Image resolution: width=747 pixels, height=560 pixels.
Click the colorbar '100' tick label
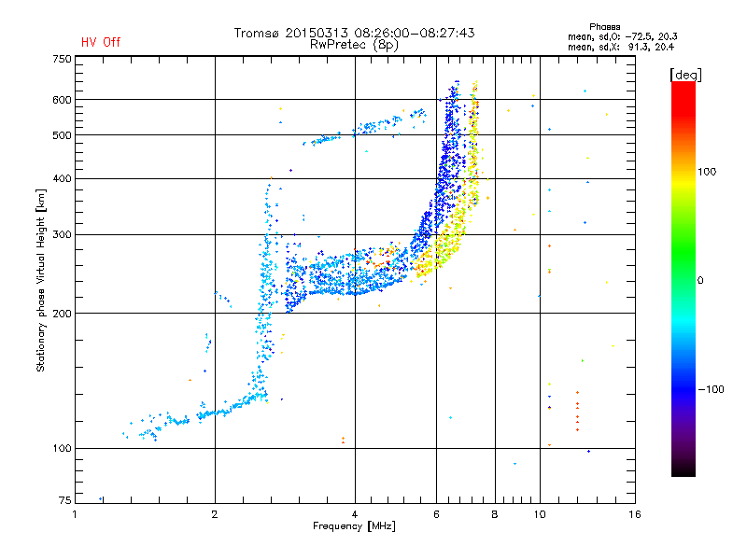tap(707, 172)
